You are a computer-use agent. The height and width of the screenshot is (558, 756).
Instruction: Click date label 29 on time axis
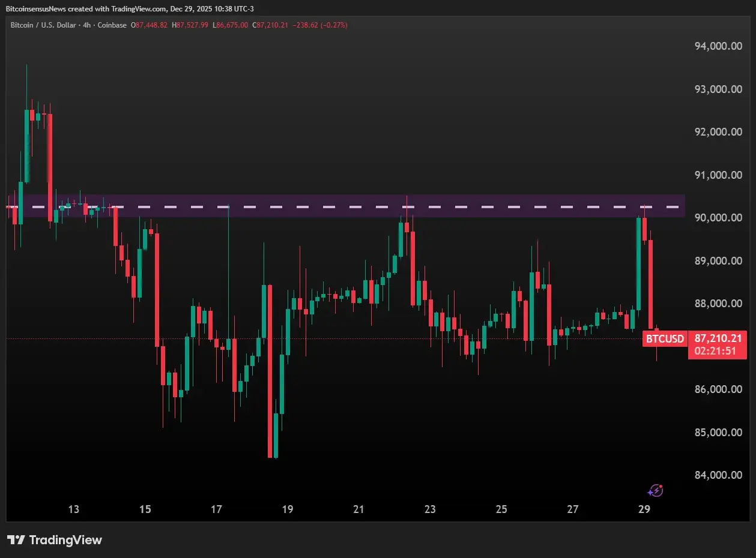pyautogui.click(x=644, y=509)
